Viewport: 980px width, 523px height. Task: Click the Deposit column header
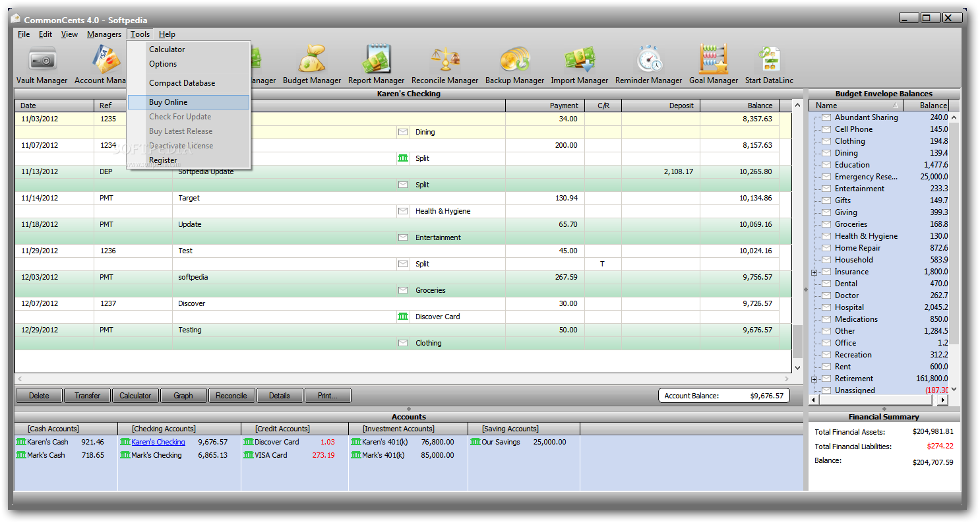(x=661, y=106)
